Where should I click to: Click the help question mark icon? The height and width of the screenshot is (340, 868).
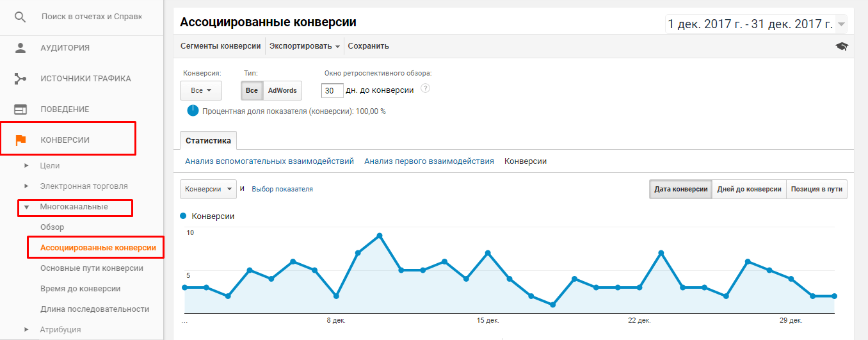click(425, 88)
